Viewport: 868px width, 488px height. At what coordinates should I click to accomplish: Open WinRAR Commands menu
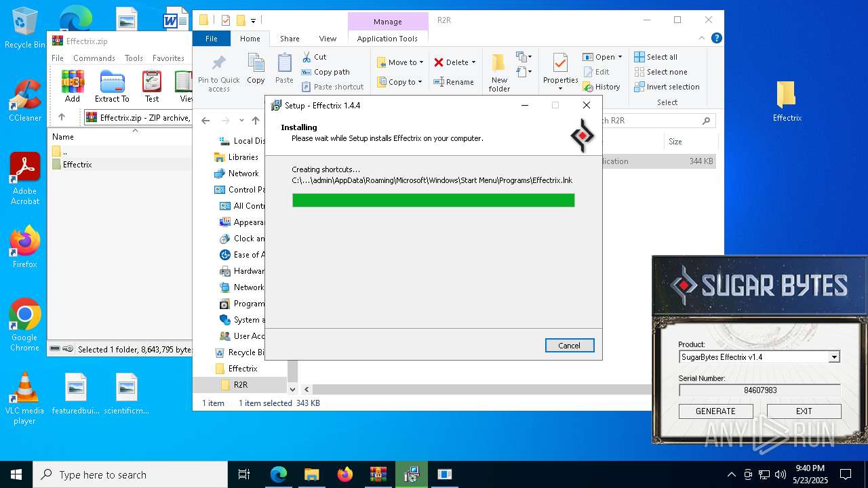point(94,58)
